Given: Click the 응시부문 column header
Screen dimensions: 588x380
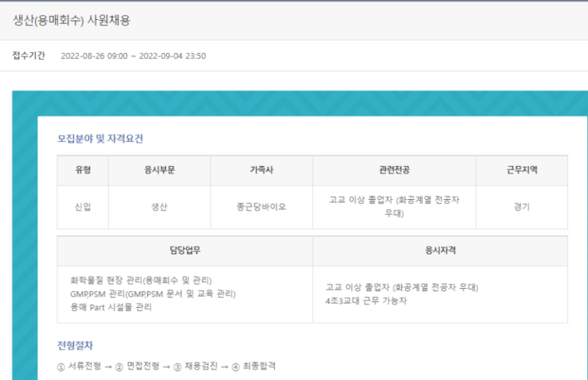Looking at the screenshot, I should coord(159,170).
